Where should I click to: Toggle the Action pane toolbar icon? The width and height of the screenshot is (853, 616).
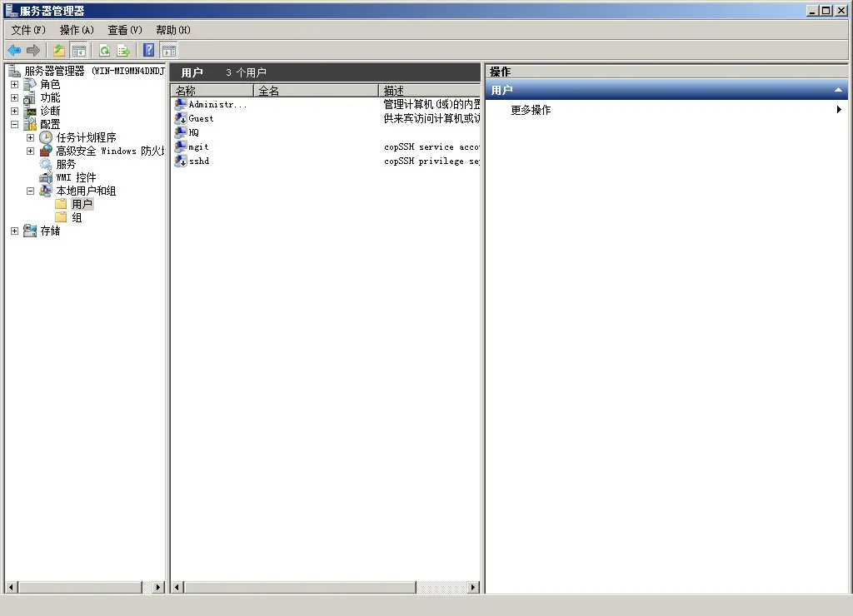click(168, 51)
